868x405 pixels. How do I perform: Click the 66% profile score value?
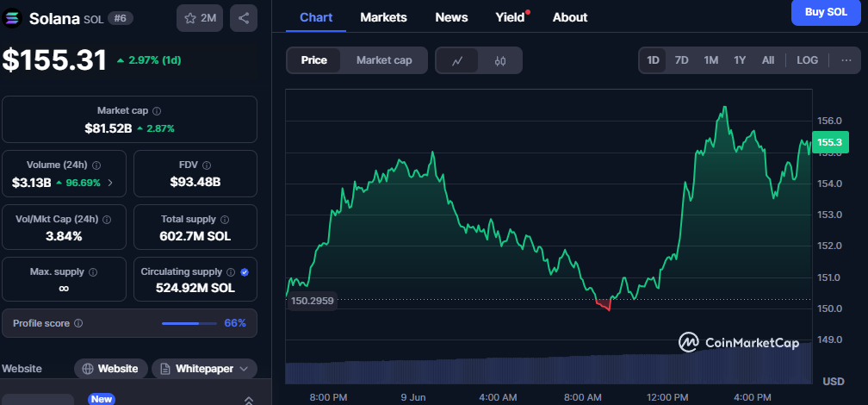(x=235, y=323)
